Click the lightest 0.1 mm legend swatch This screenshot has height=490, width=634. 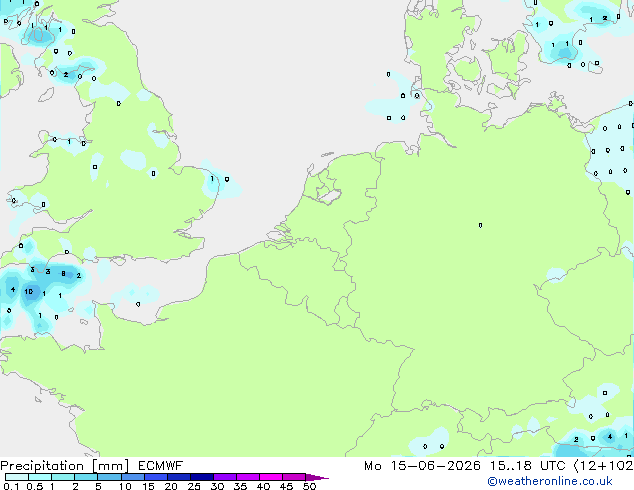tap(17, 477)
